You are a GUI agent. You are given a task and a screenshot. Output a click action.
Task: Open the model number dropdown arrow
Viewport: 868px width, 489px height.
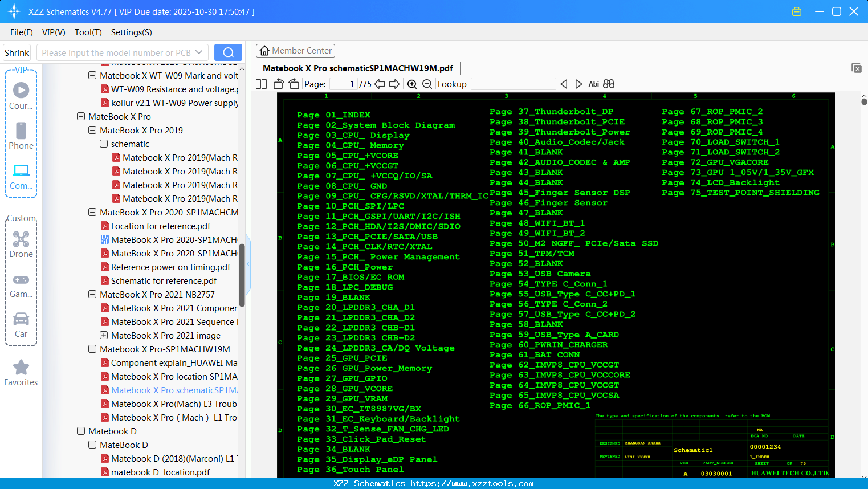tap(199, 52)
